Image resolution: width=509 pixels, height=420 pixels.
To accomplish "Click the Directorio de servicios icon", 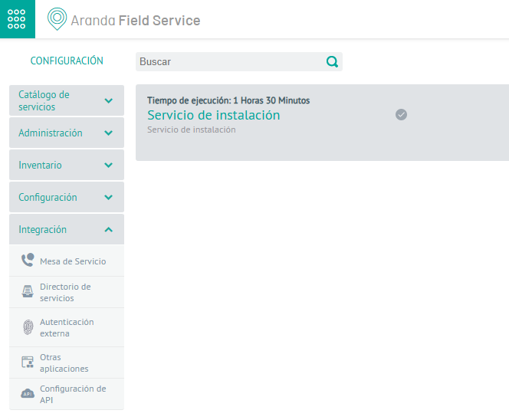I will point(28,291).
